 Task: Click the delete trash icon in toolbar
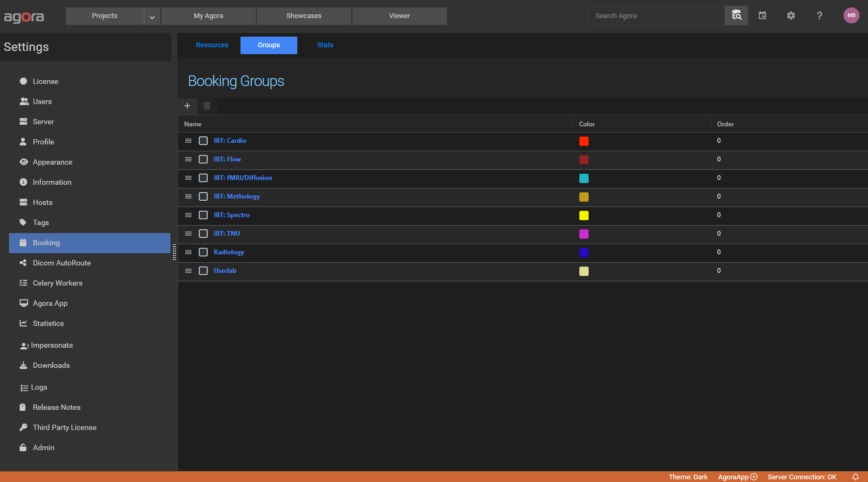(207, 106)
